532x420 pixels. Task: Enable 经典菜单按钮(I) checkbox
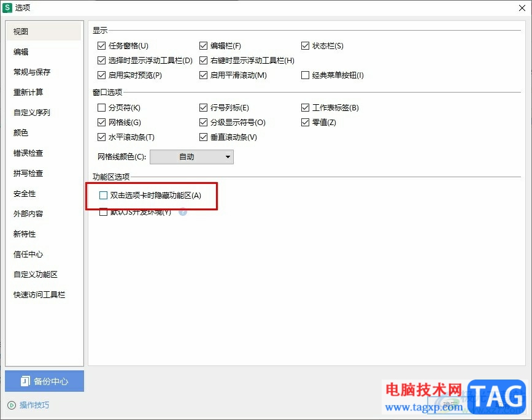305,75
